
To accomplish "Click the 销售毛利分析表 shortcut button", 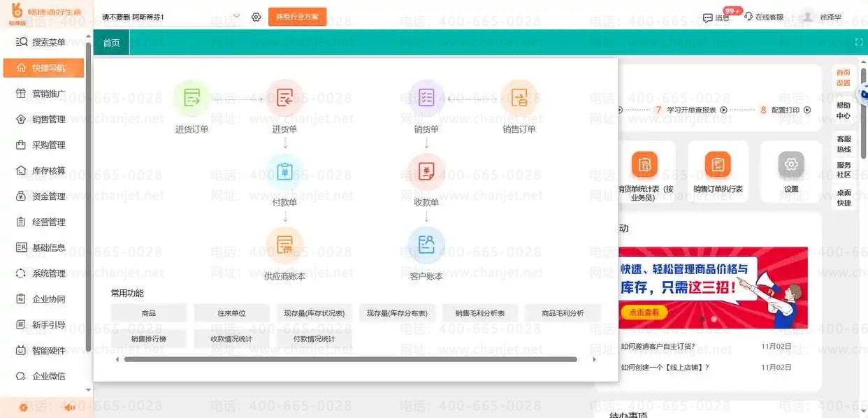I will (480, 313).
